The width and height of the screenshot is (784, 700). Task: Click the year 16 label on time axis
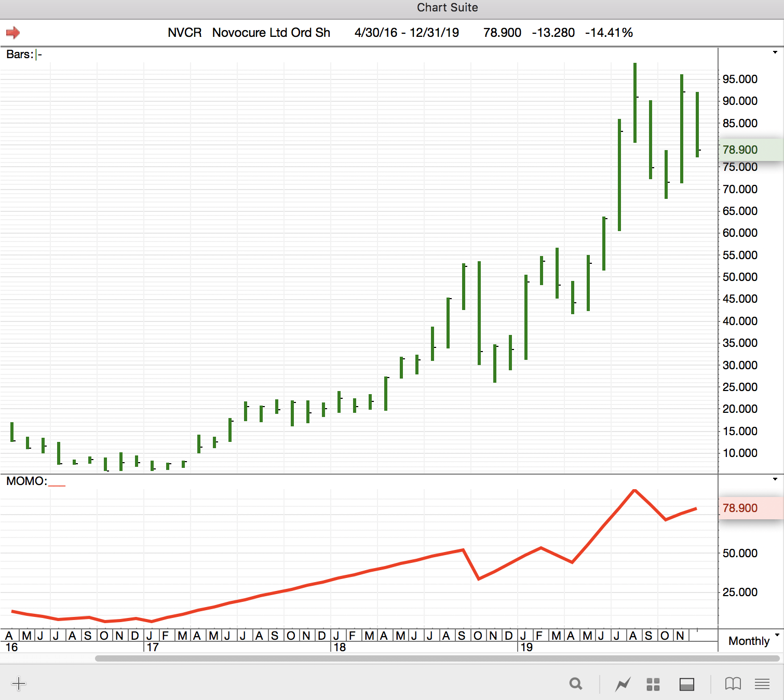point(11,647)
